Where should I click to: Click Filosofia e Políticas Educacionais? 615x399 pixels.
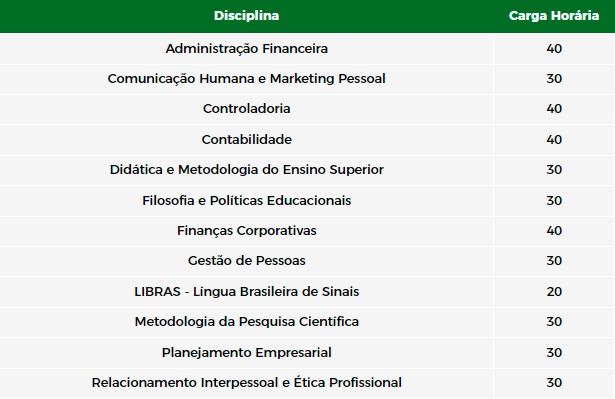pos(246,200)
